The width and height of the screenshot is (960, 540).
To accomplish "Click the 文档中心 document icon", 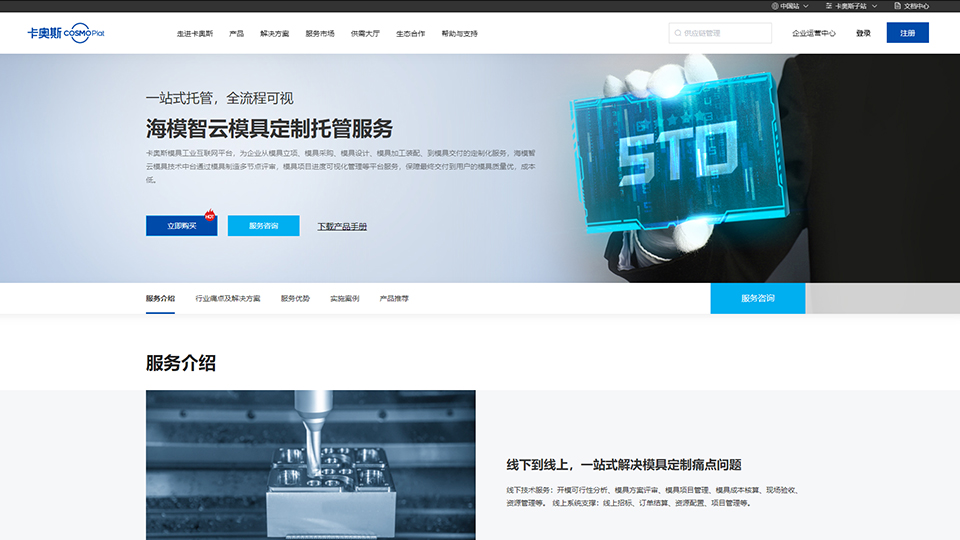I will coord(898,6).
